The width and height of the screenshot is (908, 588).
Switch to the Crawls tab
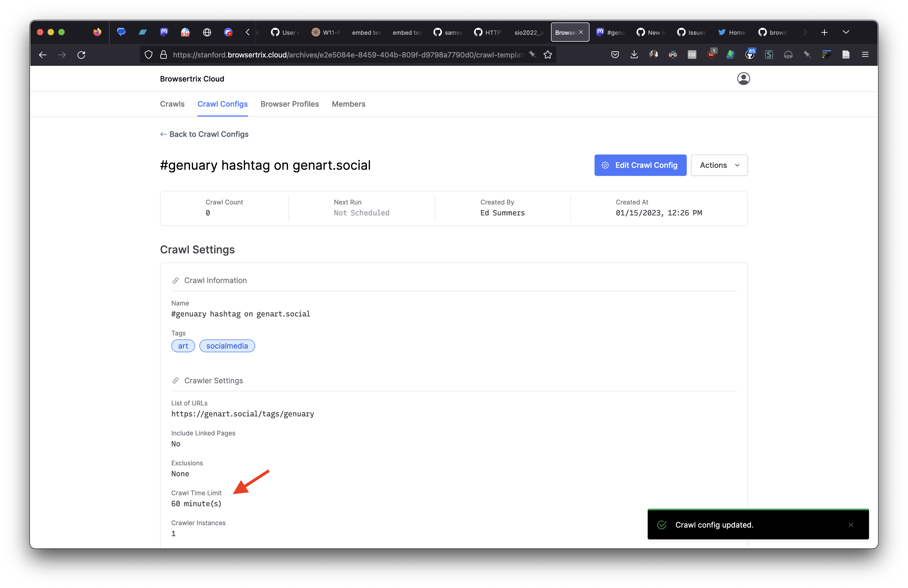coord(172,104)
